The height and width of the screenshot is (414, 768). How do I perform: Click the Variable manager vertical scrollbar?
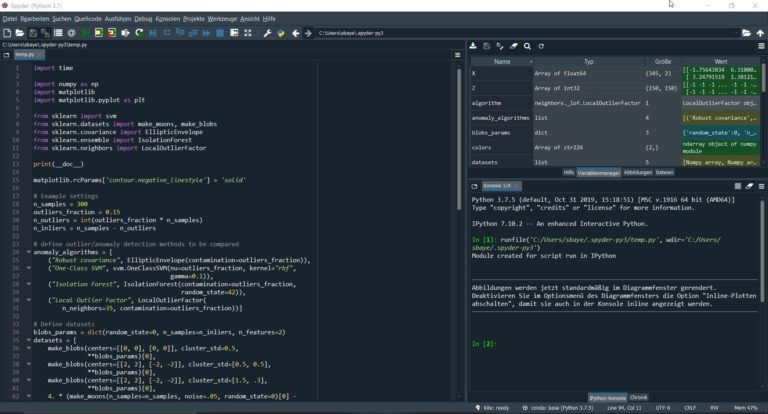click(763, 79)
